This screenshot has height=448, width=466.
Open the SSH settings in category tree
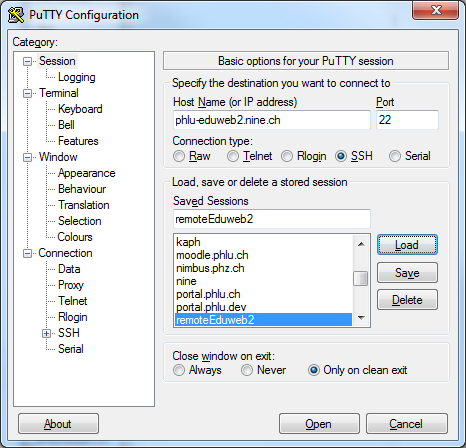point(69,333)
